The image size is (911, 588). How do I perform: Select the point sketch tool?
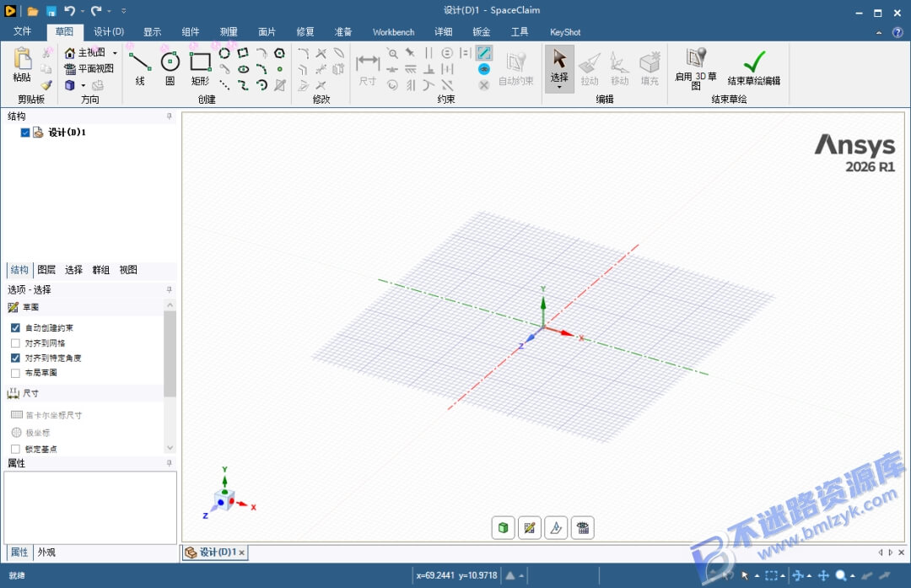tap(279, 69)
